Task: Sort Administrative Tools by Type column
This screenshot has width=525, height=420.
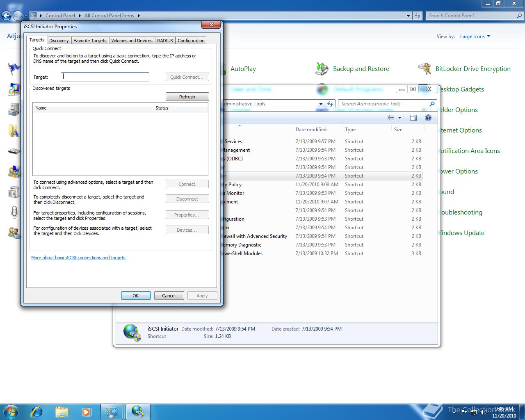Action: click(x=367, y=130)
